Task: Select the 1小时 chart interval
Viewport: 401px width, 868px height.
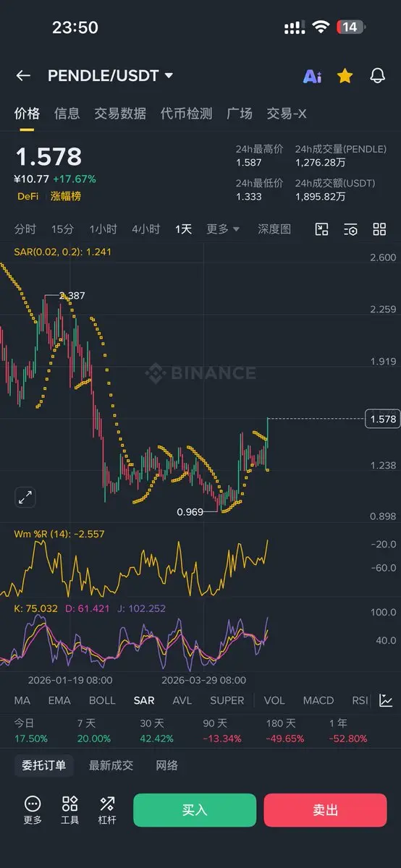Action: click(103, 229)
